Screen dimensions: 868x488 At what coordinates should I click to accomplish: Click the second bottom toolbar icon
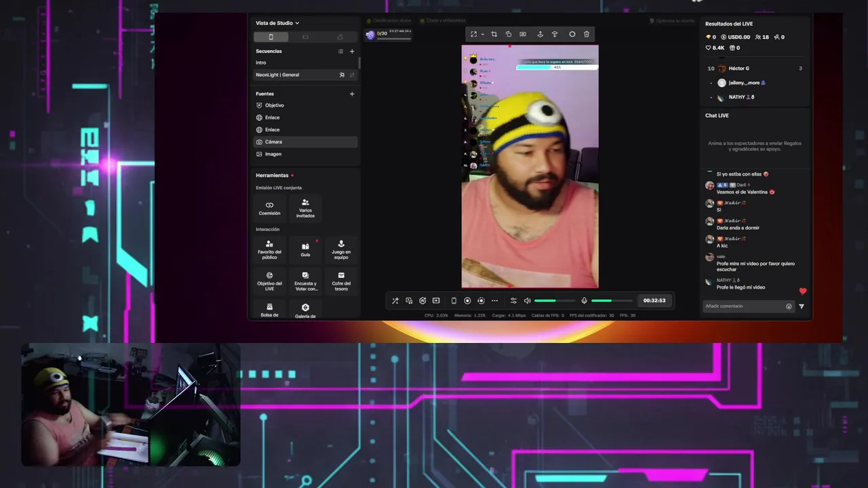[409, 300]
